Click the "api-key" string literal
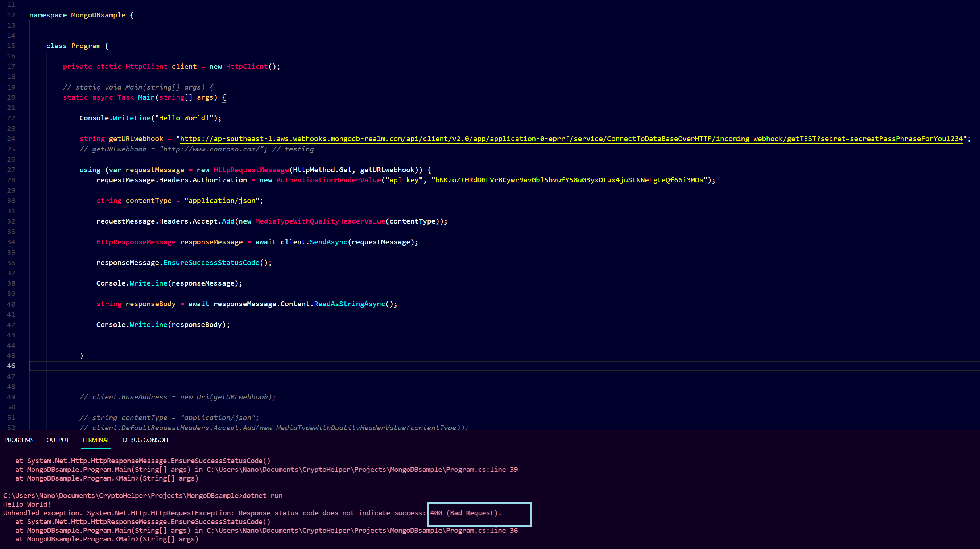Viewport: 980px width, 549px height. (404, 180)
